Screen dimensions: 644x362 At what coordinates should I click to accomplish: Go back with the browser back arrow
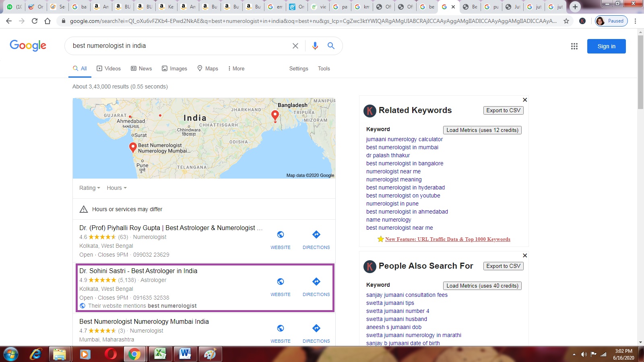(x=9, y=21)
